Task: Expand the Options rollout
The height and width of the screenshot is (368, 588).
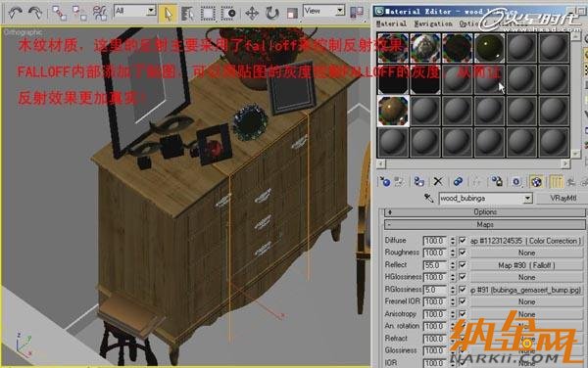Action: pos(484,212)
